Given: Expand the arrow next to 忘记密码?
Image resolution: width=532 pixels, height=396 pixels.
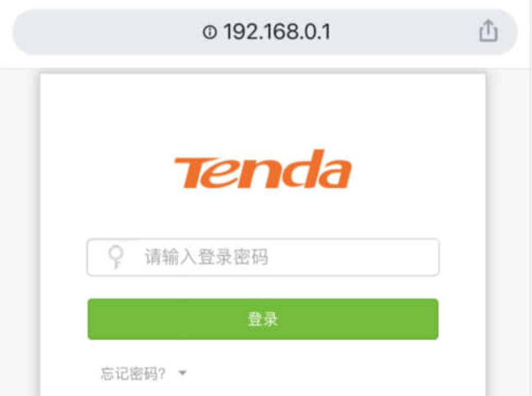Looking at the screenshot, I should [182, 373].
